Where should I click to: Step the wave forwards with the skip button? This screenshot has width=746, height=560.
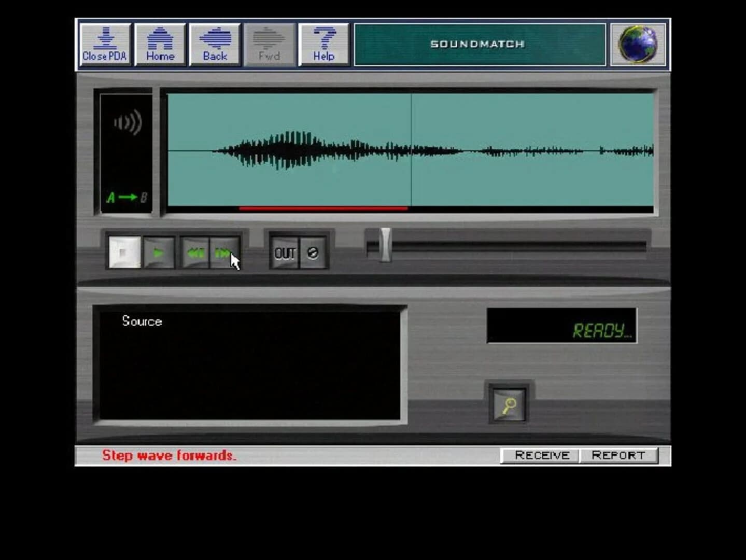tap(224, 253)
